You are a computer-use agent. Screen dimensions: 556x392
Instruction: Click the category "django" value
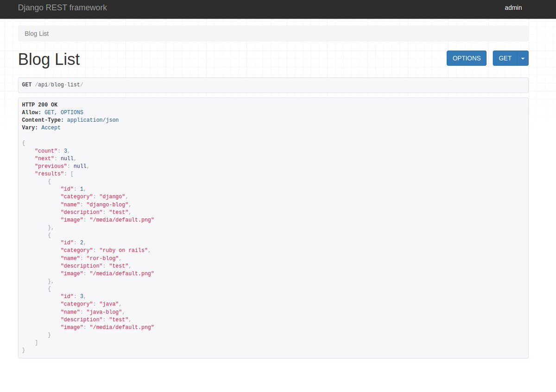pyautogui.click(x=113, y=197)
